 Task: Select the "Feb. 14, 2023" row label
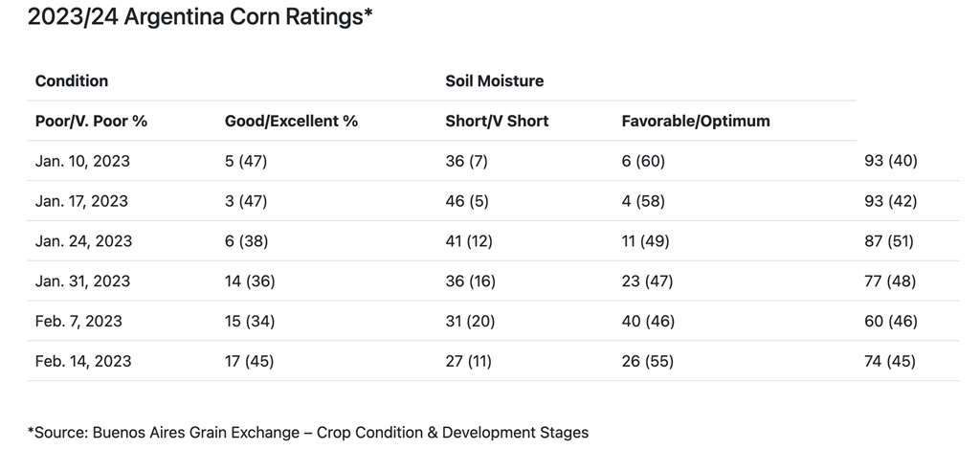click(x=83, y=362)
